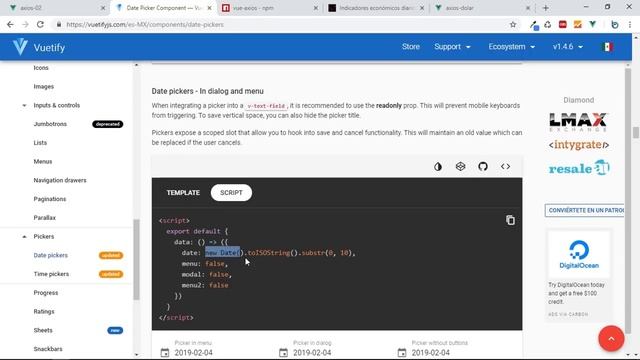Screen dimensions: 640x360
Task: Open Navigation drawers in sidebar
Action: coord(60,180)
